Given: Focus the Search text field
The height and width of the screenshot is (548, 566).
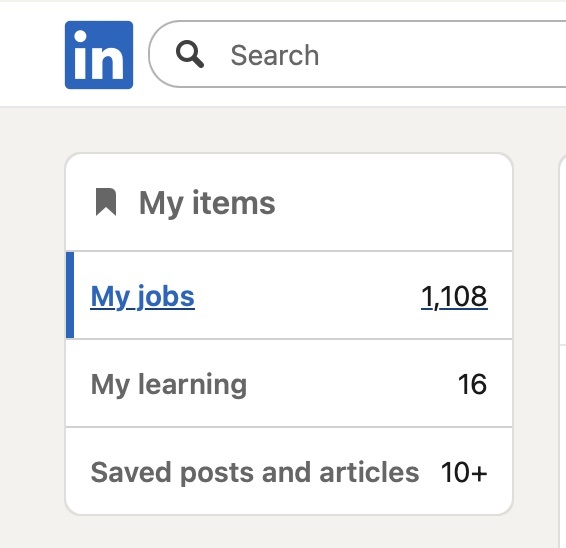Looking at the screenshot, I should (x=357, y=54).
